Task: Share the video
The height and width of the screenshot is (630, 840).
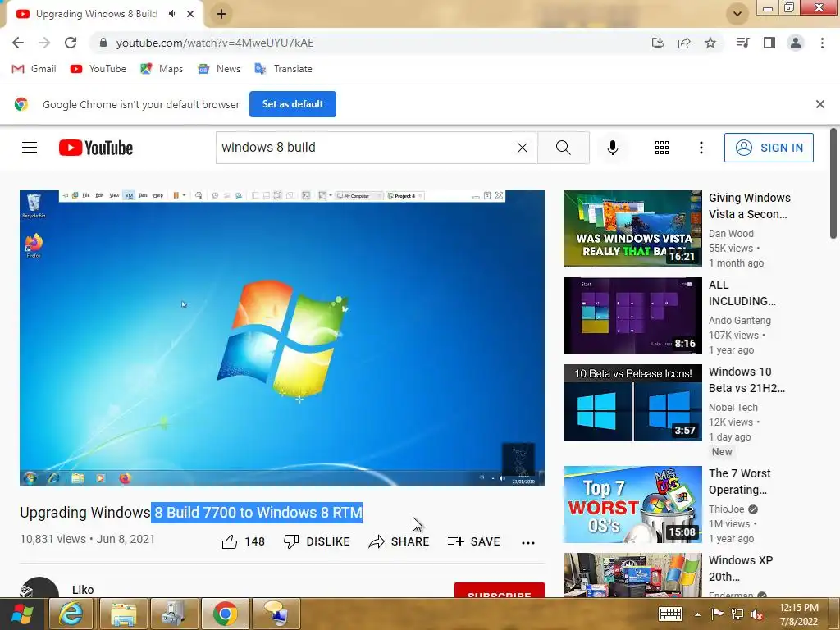Action: click(x=399, y=541)
